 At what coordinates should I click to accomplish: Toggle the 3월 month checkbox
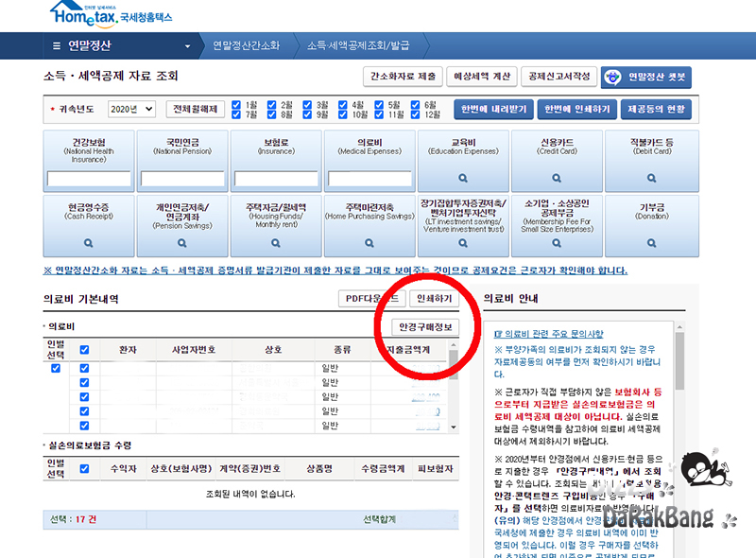coord(307,105)
